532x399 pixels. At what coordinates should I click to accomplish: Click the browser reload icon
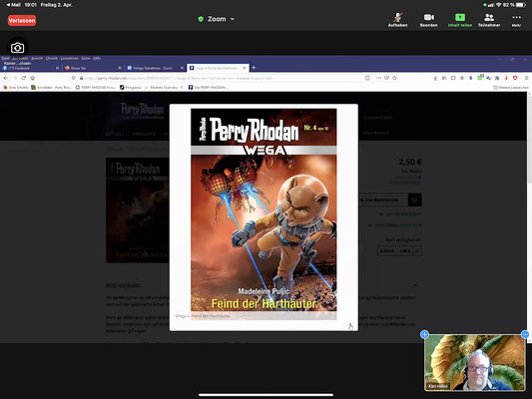pos(24,78)
